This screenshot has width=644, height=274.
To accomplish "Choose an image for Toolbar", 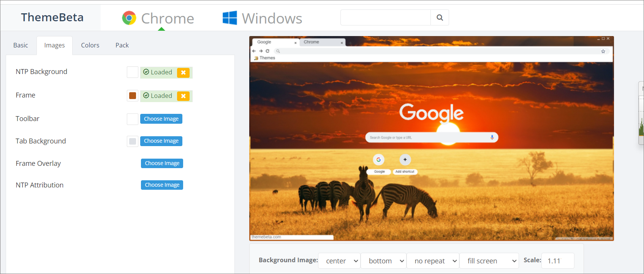I will click(161, 119).
